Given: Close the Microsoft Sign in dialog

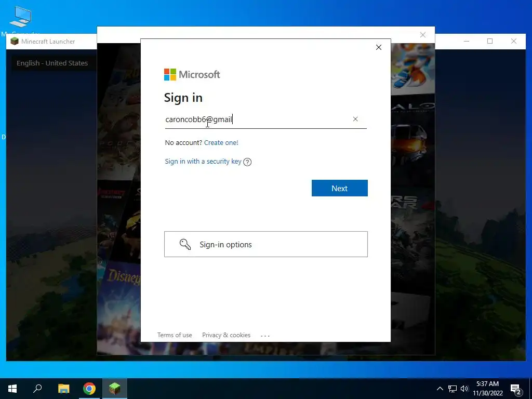Looking at the screenshot, I should (379, 47).
